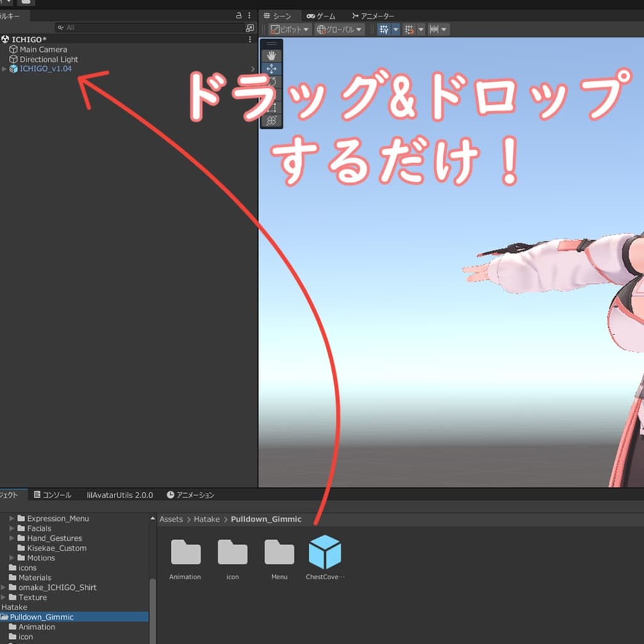Expand the ICHIGO_v1.04 hierarchy object
Screen dimensions: 644x644
(4, 69)
